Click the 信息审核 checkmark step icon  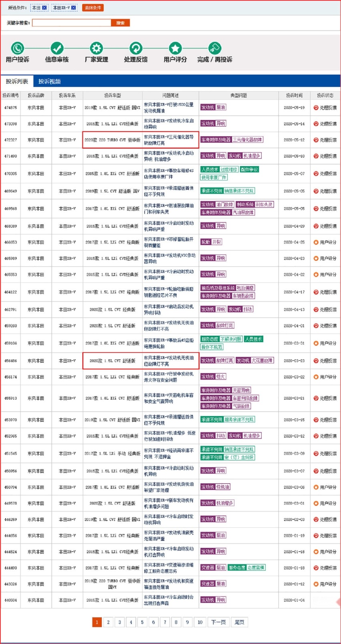tap(57, 48)
